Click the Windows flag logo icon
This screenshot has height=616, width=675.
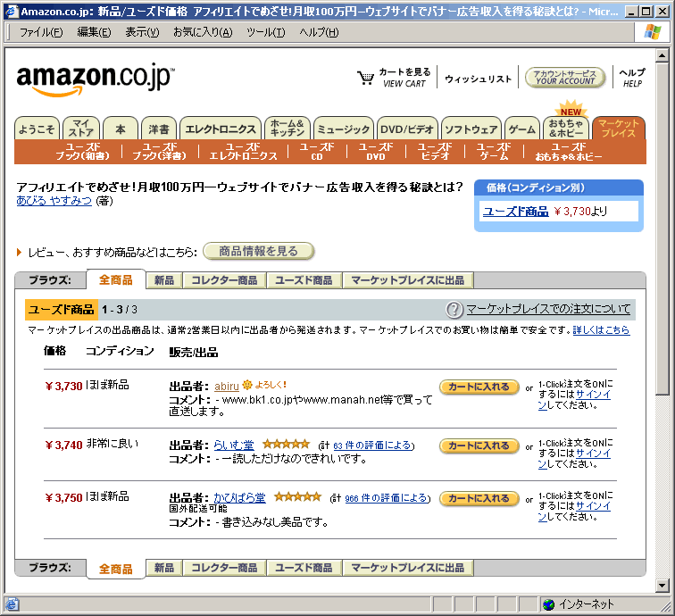(654, 32)
